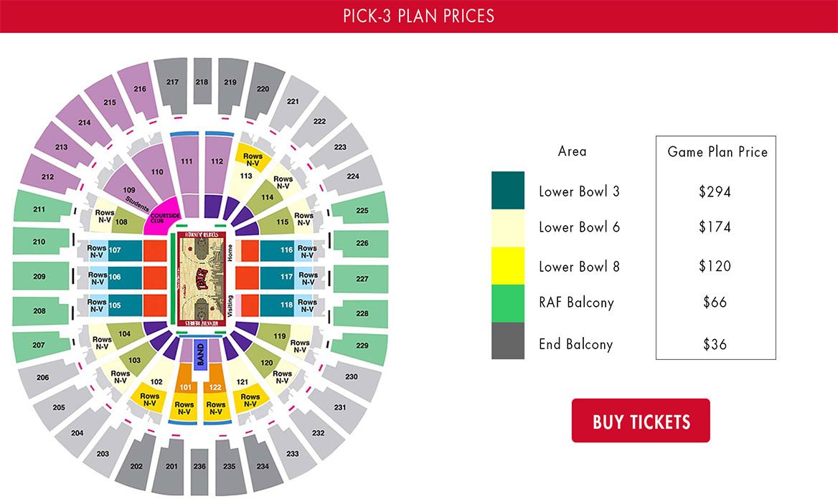The image size is (838, 504).
Task: Click the PICK-3 PLAN PRICES header banner
Action: pyautogui.click(x=419, y=16)
